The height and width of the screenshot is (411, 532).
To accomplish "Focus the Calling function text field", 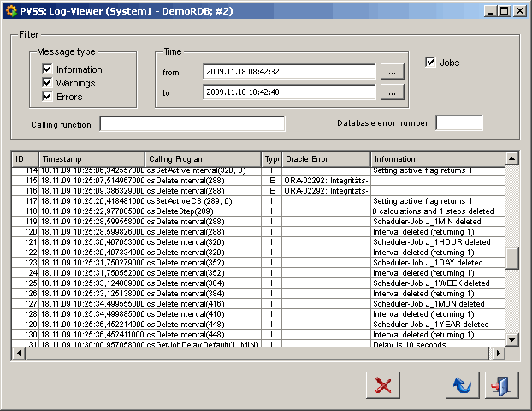I will click(192, 124).
